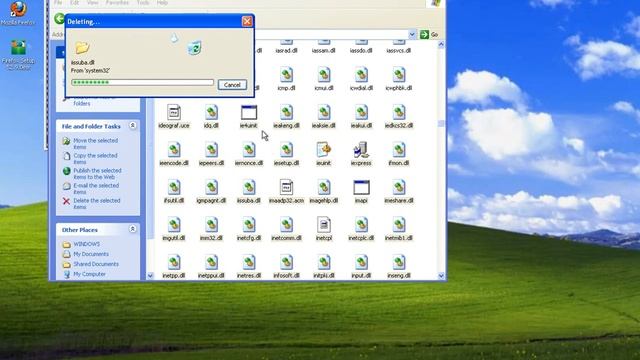Select the inetcpl control panel icon
640x360 pixels.
[x=324, y=224]
